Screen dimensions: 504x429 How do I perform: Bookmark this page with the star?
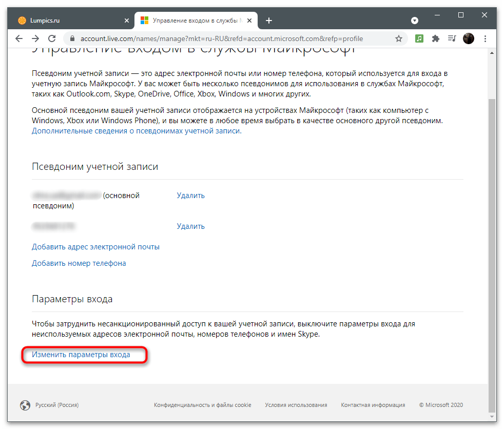(399, 39)
